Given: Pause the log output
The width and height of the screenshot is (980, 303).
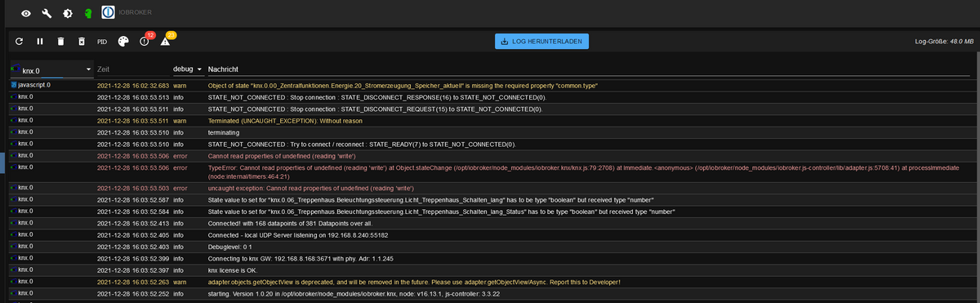Looking at the screenshot, I should (39, 41).
